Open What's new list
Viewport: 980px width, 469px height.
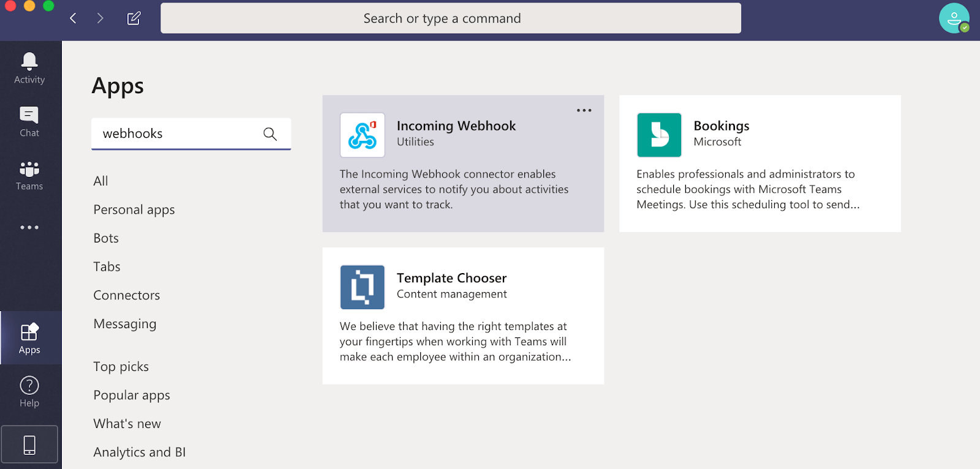[x=127, y=424]
